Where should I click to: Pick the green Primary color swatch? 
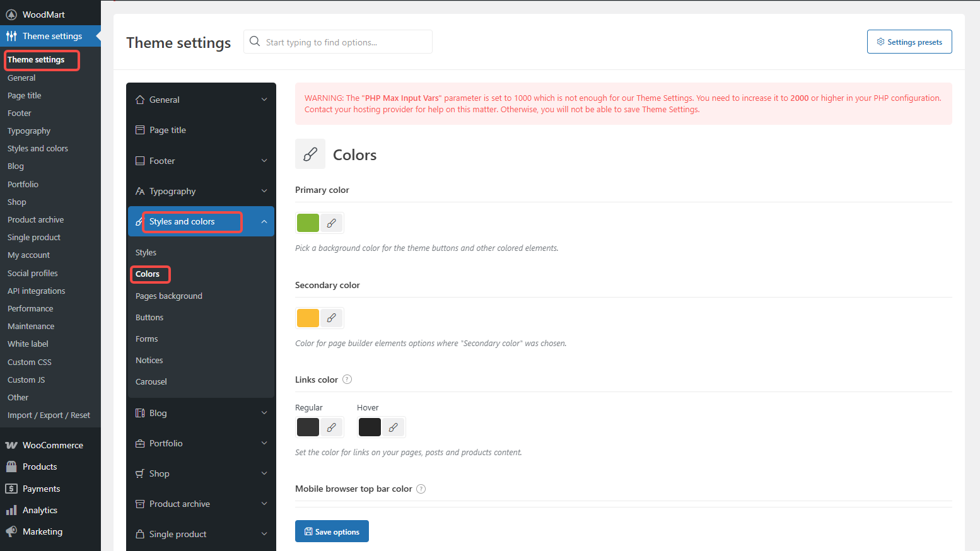pos(308,223)
